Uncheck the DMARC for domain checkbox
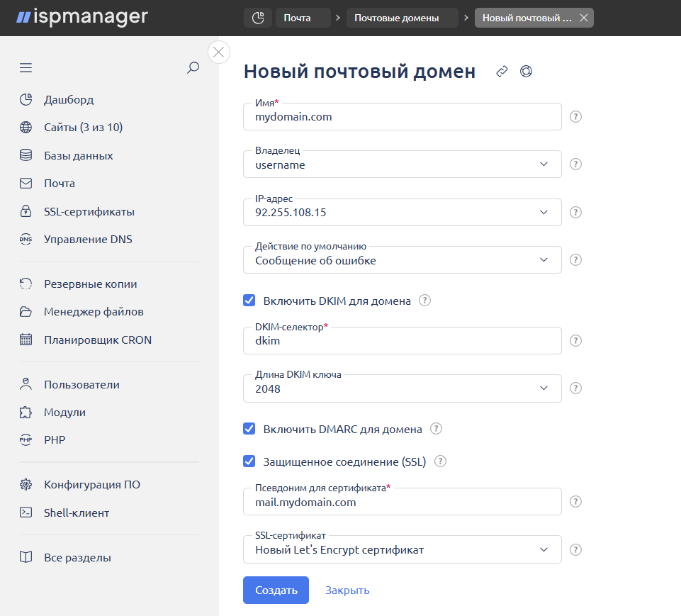The height and width of the screenshot is (616, 681). tap(249, 429)
